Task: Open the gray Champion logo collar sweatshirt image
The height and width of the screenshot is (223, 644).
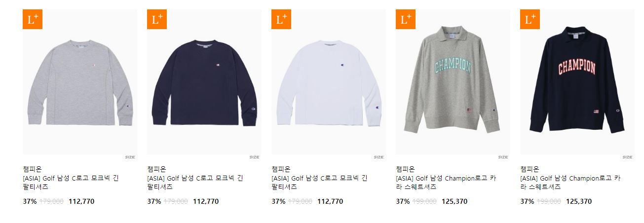Action: pos(453,82)
